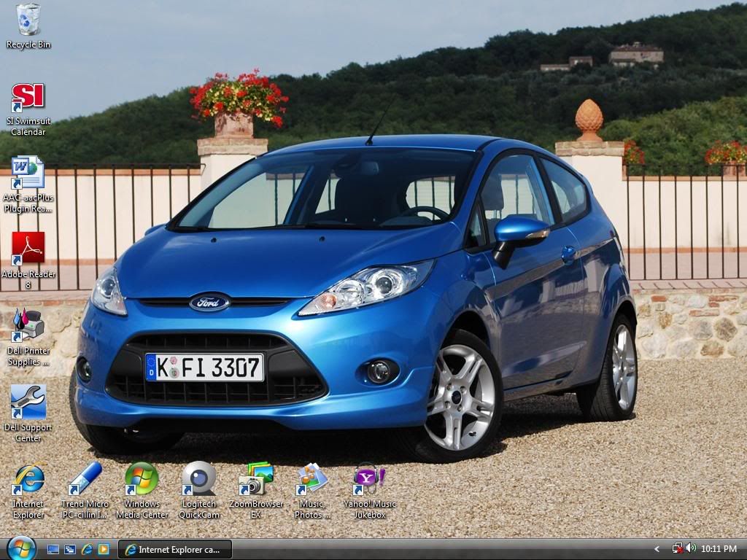Launch Windows Media Center from desktop
The image size is (747, 560).
[x=142, y=479]
